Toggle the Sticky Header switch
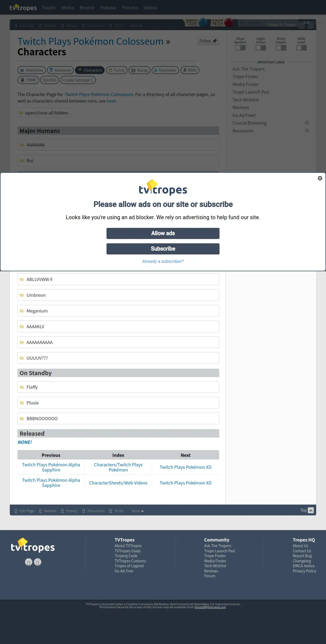 pyautogui.click(x=281, y=48)
